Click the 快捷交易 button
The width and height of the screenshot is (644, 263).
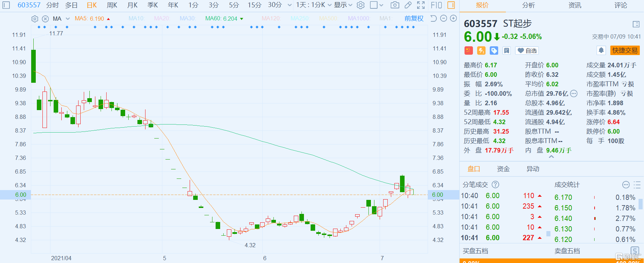625,50
